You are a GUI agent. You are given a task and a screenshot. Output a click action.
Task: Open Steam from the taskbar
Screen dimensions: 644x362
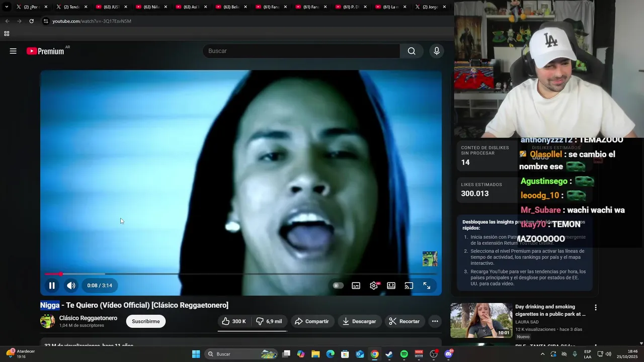389,354
